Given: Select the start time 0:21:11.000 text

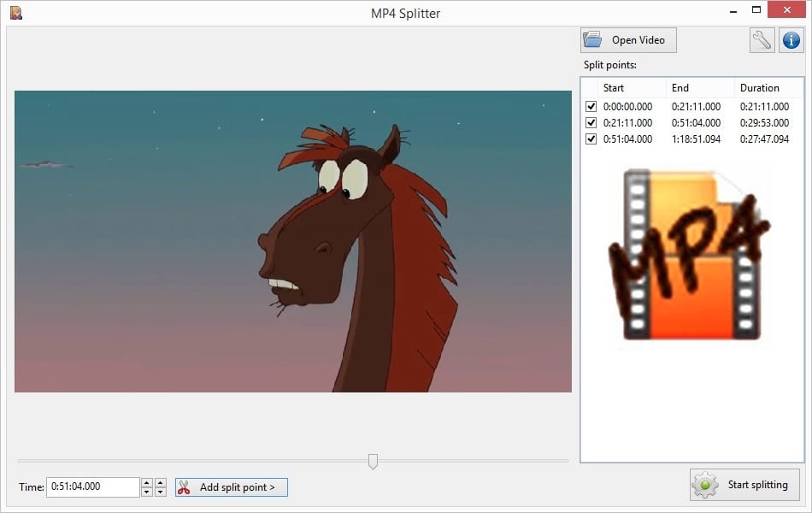Looking at the screenshot, I should (627, 123).
